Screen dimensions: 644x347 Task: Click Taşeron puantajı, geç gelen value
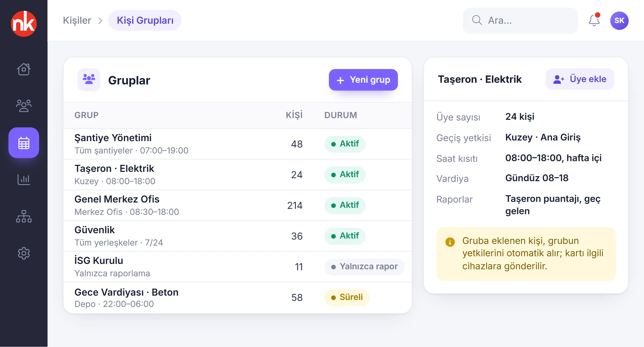pos(553,205)
